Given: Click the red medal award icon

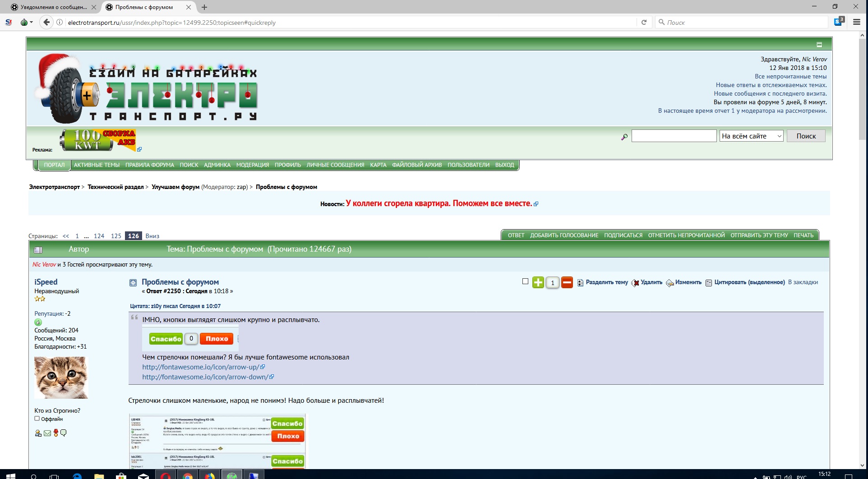Looking at the screenshot, I should (56, 433).
